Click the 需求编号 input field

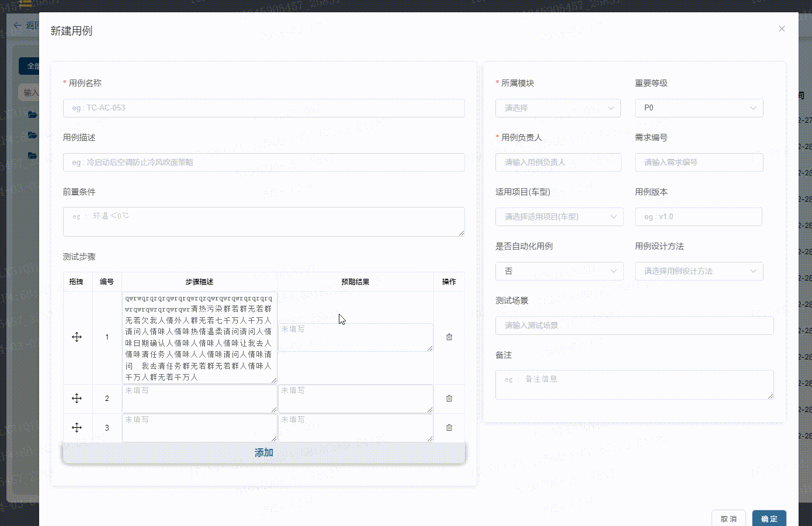click(x=699, y=162)
